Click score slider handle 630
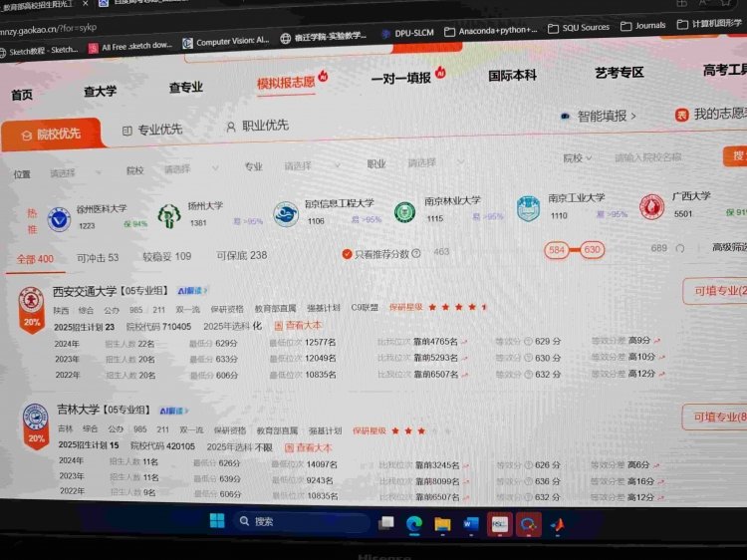The image size is (747, 560). tap(593, 249)
